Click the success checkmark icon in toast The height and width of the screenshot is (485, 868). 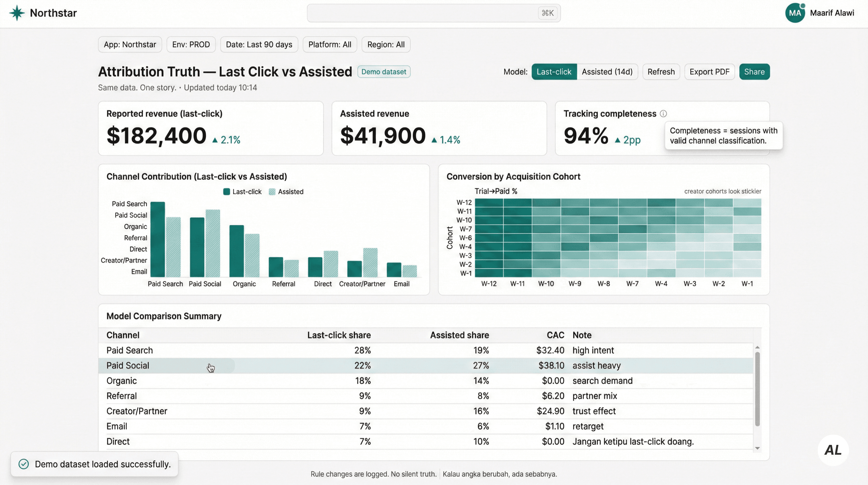24,464
